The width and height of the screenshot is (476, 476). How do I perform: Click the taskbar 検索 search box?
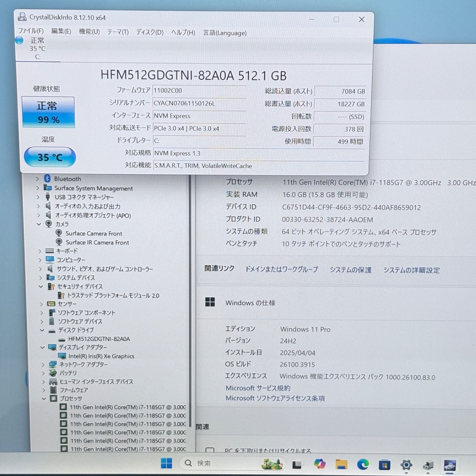(233, 463)
